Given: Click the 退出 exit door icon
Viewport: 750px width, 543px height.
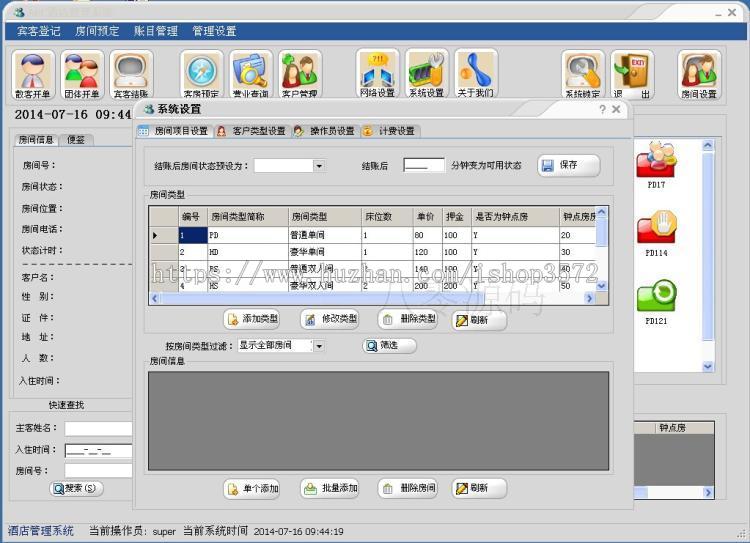Looking at the screenshot, I should pos(632,75).
